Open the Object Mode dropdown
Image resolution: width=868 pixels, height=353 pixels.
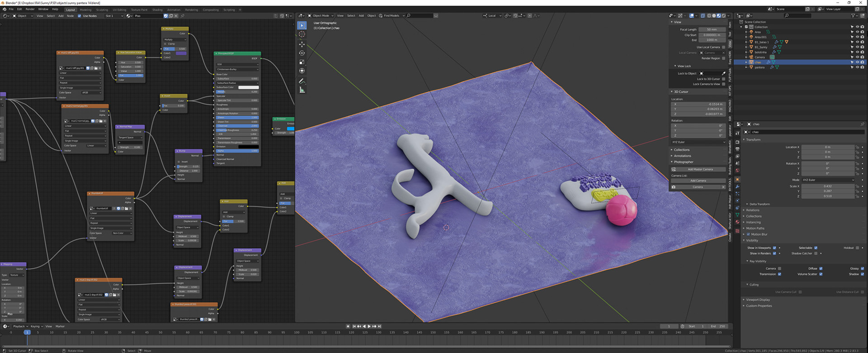(x=321, y=15)
